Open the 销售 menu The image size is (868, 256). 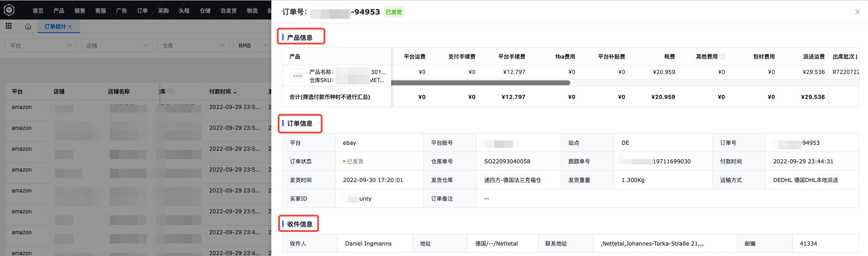pyautogui.click(x=80, y=10)
